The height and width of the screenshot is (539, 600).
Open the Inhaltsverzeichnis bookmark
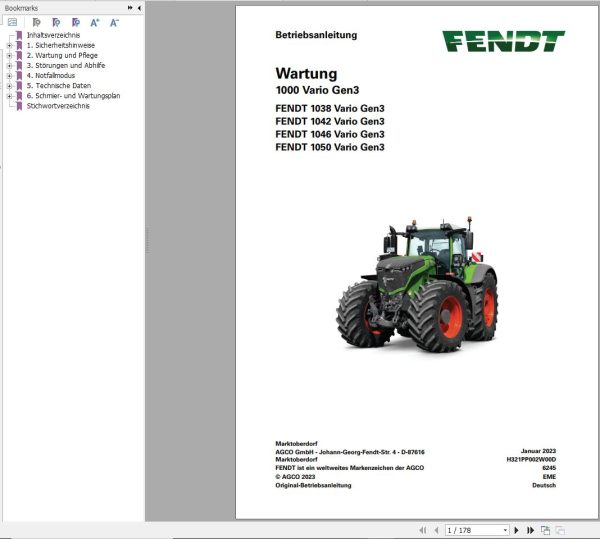pyautogui.click(x=53, y=35)
